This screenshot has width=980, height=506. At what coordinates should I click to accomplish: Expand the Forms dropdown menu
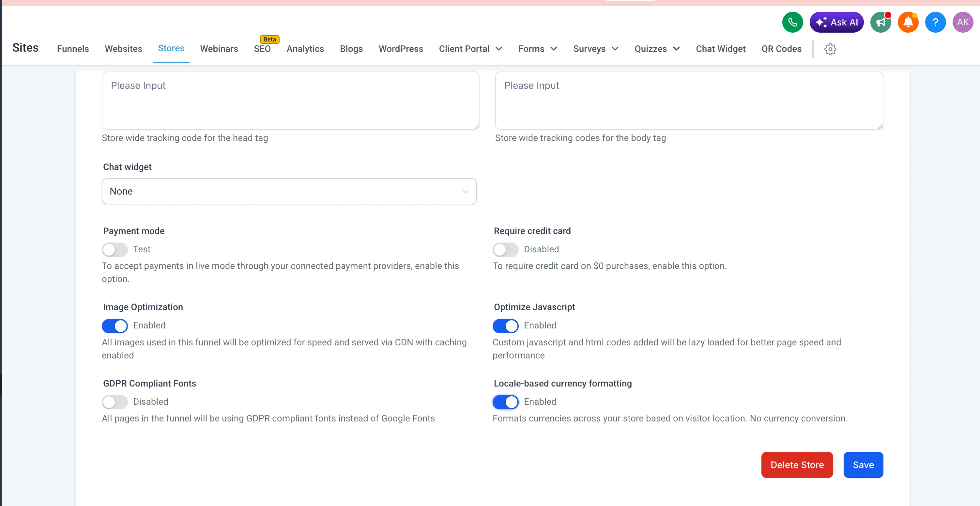pos(538,49)
